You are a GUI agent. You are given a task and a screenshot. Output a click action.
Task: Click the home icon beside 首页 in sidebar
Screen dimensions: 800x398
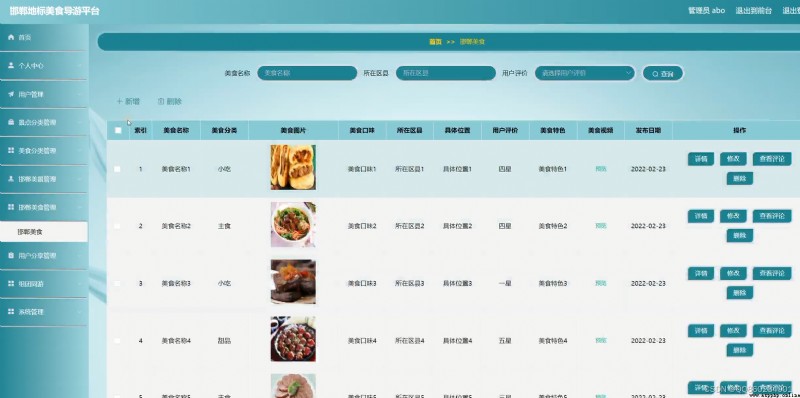click(11, 37)
